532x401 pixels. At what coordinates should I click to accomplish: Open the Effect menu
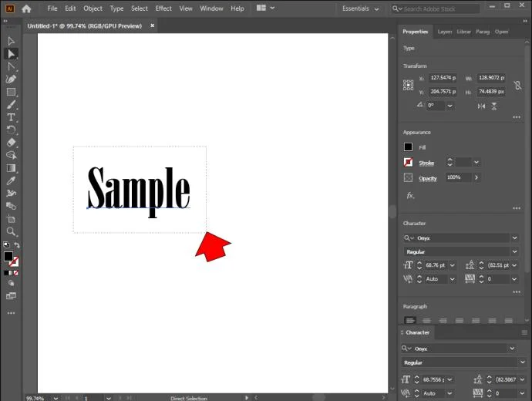[x=163, y=8]
